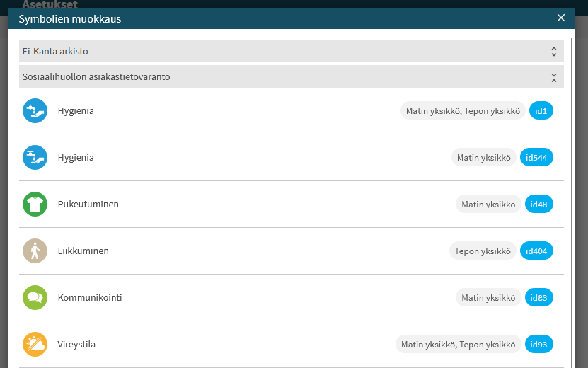Click the Matin yksikkö tag on Pukeutuminen
This screenshot has width=588, height=368.
pyautogui.click(x=488, y=204)
